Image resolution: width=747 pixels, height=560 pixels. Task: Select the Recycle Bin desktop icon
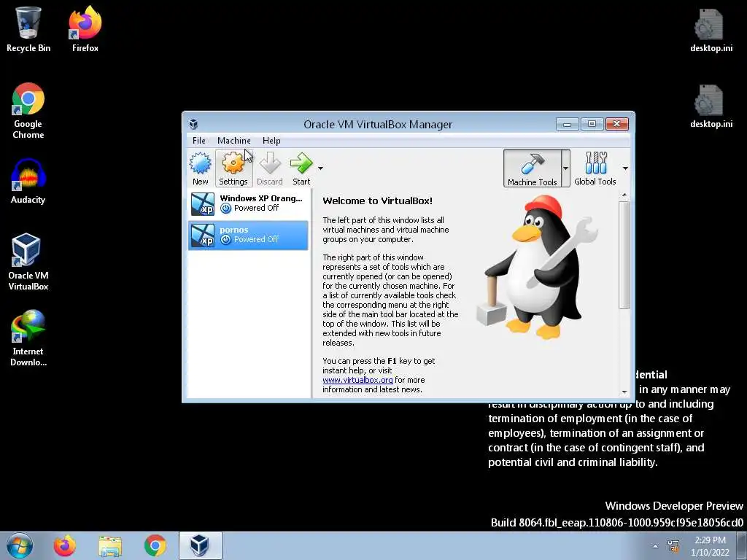pyautogui.click(x=28, y=29)
